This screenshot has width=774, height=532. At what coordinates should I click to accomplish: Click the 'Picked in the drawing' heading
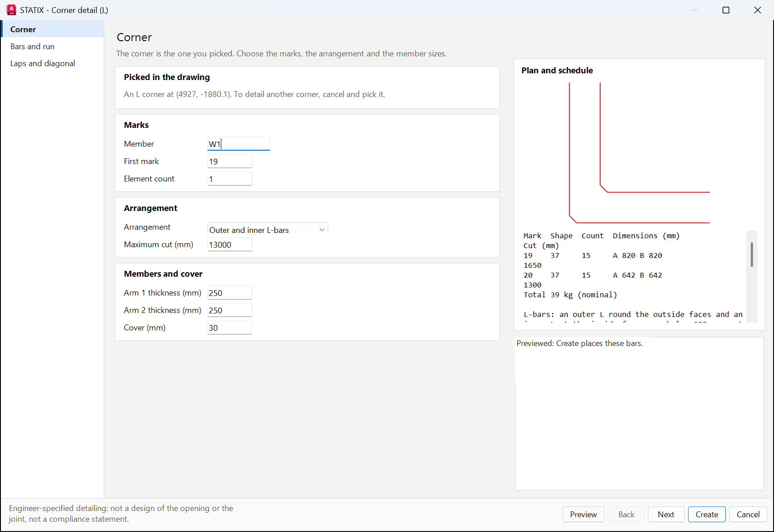(x=167, y=77)
